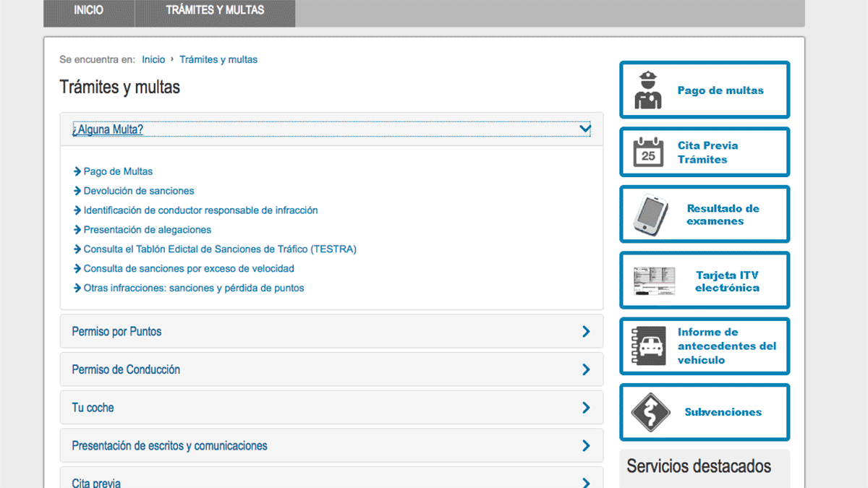Viewport: 868px width, 488px height.
Task: Expand the Permiso por Puntos section
Action: [x=585, y=332]
